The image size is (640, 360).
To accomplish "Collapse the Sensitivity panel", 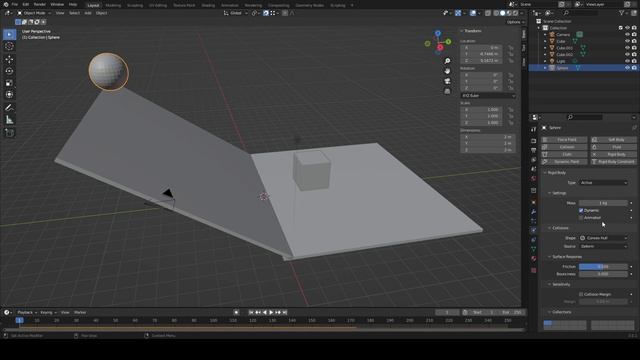I will coord(560,284).
